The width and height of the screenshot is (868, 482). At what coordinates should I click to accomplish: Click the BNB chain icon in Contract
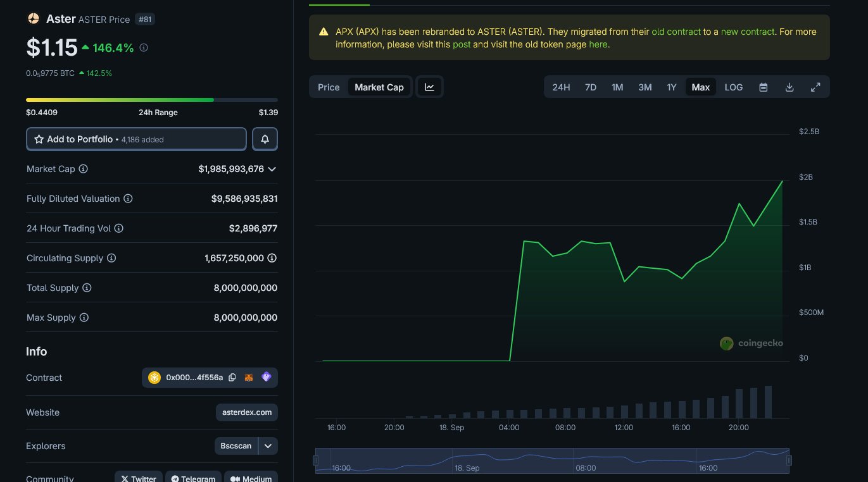click(x=154, y=378)
